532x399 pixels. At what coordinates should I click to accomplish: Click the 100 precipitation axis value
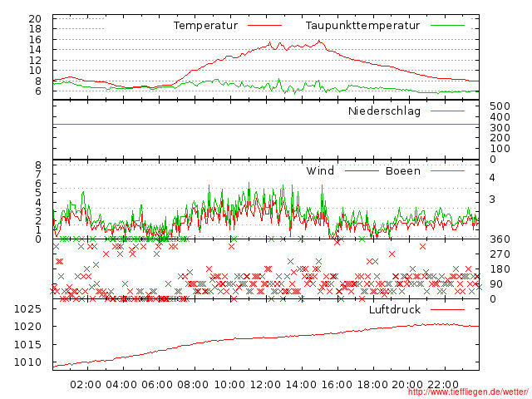pos(500,149)
